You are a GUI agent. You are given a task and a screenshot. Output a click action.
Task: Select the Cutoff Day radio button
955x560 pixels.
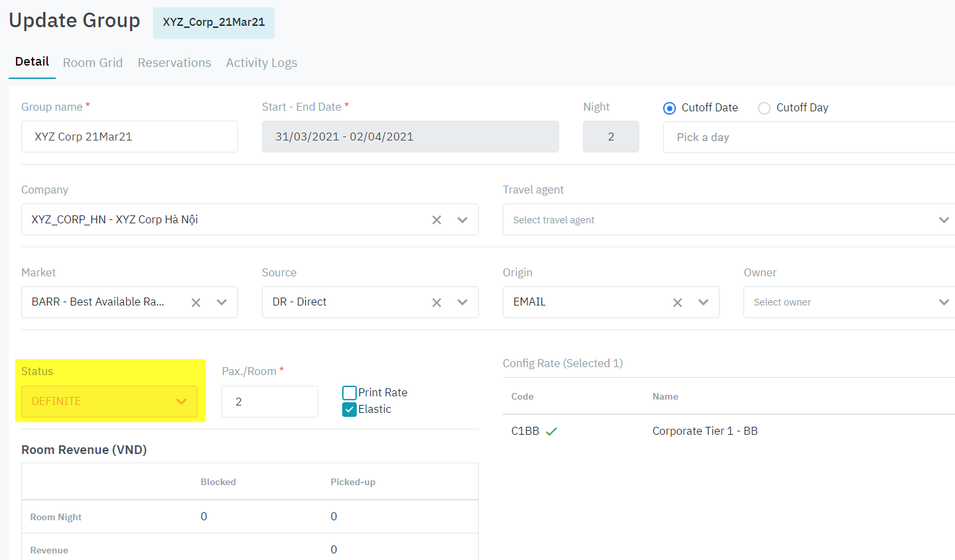pos(764,108)
